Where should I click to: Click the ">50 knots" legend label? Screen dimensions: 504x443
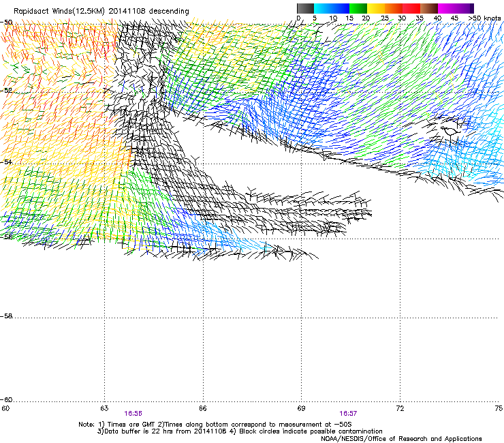point(484,18)
